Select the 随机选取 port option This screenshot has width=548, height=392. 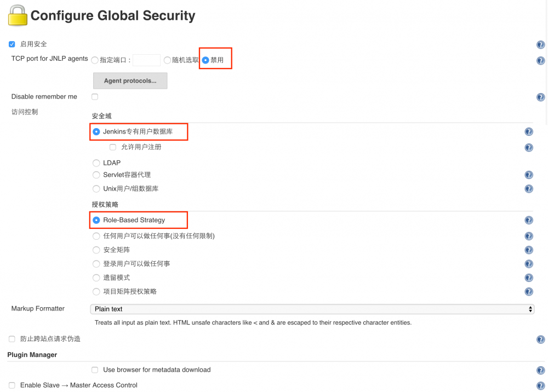point(167,60)
